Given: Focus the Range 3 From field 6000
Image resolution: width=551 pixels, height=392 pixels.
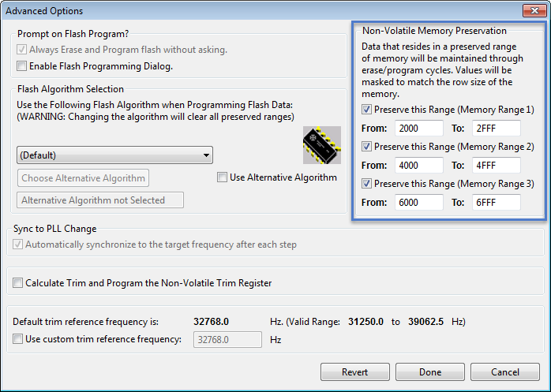Looking at the screenshot, I should click(x=419, y=203).
